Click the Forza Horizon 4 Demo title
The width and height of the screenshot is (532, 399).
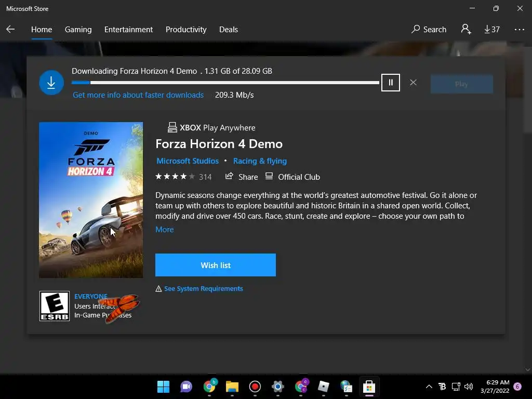tap(219, 144)
